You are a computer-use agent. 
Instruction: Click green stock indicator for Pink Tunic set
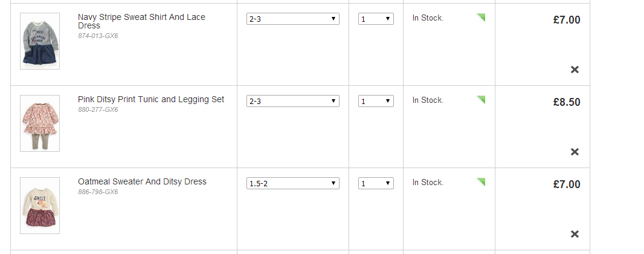click(481, 99)
